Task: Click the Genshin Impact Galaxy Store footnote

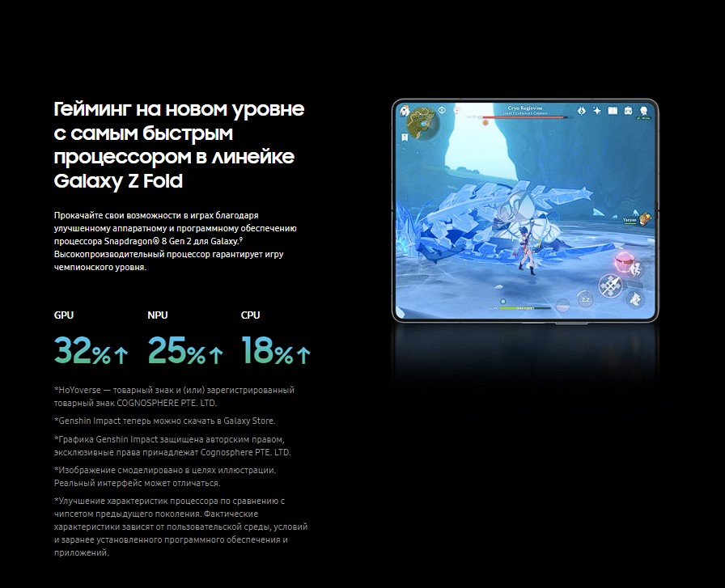Action: [164, 421]
